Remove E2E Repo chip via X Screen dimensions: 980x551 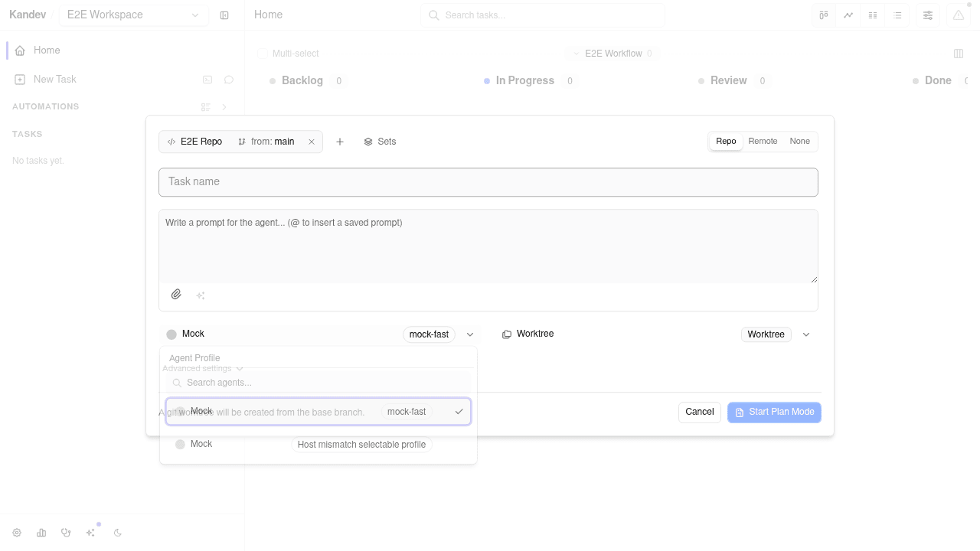pyautogui.click(x=312, y=142)
